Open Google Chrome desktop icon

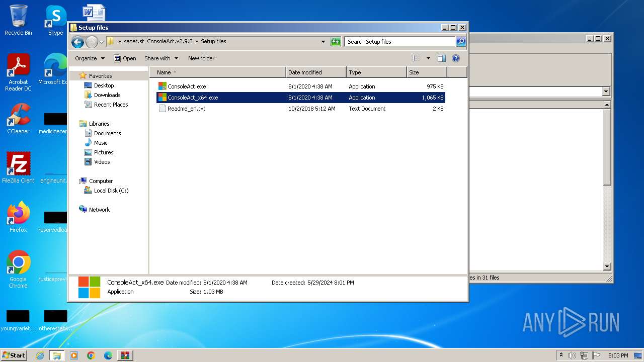pyautogui.click(x=18, y=269)
